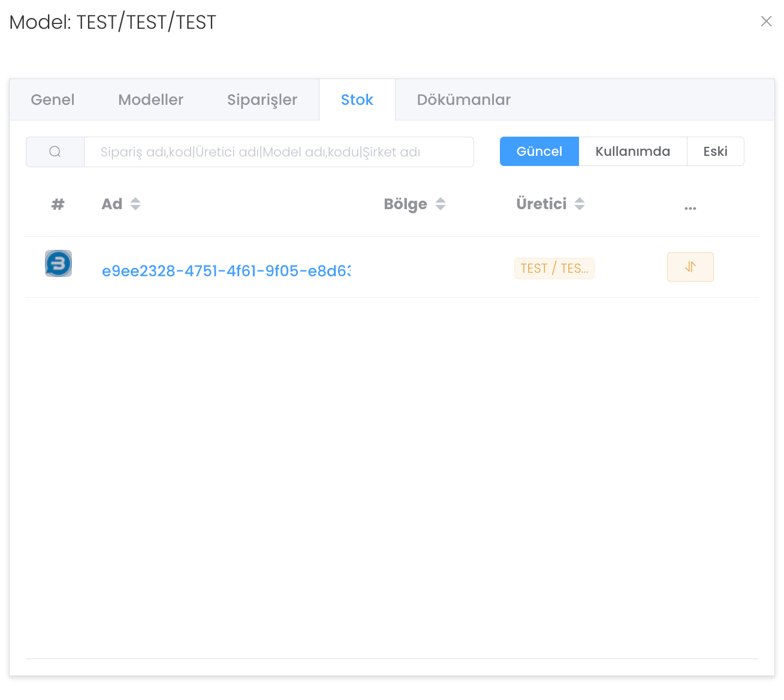784x700 pixels.
Task: Focus the Sipariş adı search field
Action: point(279,152)
